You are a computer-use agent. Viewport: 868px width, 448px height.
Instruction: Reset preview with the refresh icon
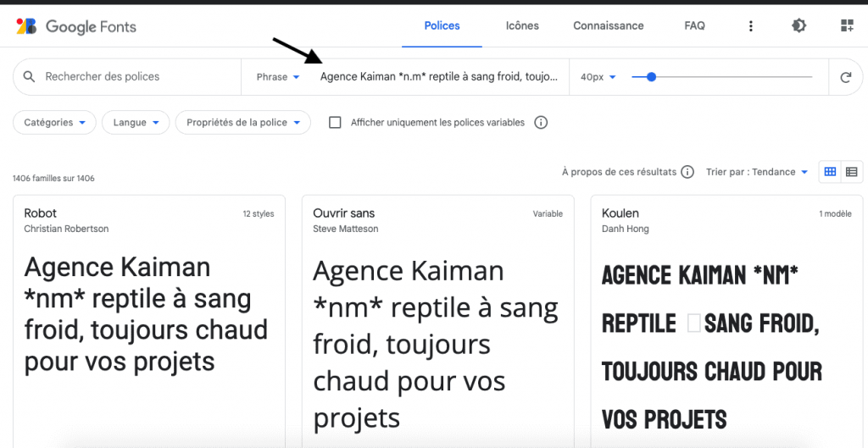(845, 77)
